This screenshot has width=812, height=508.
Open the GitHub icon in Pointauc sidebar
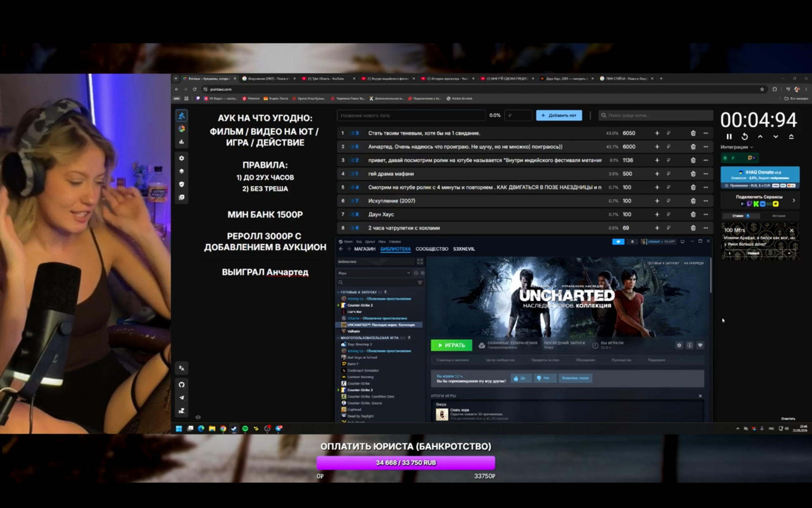181,384
